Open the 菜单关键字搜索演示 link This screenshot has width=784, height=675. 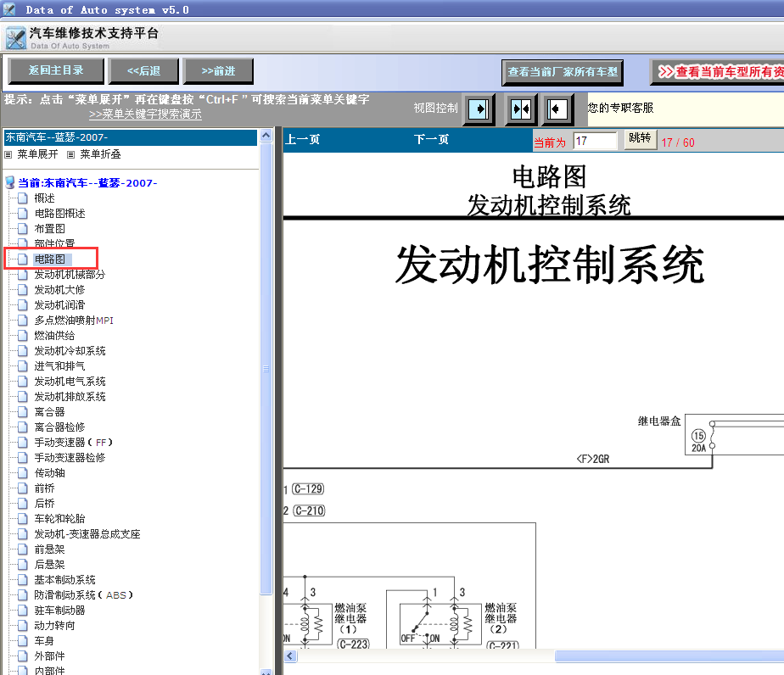click(x=145, y=114)
